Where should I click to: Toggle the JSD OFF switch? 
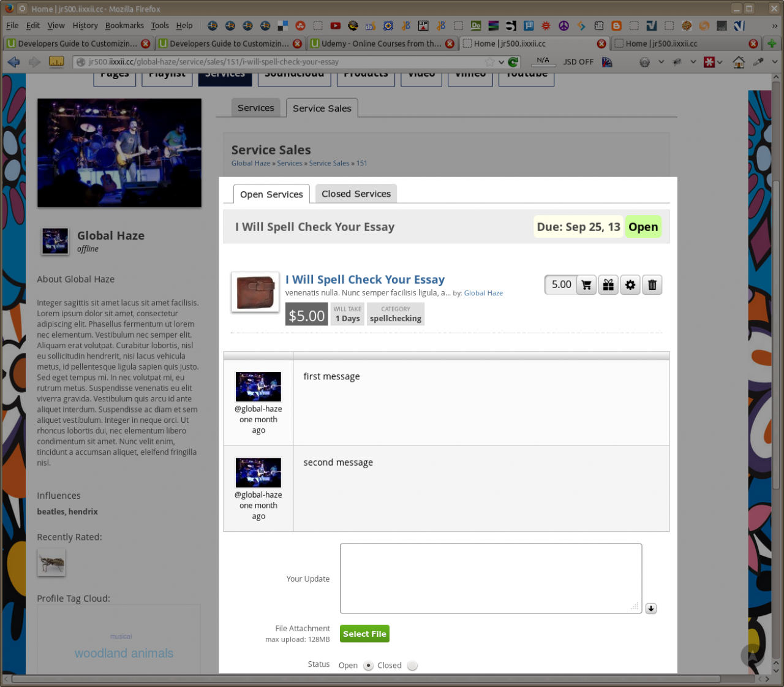tap(578, 62)
